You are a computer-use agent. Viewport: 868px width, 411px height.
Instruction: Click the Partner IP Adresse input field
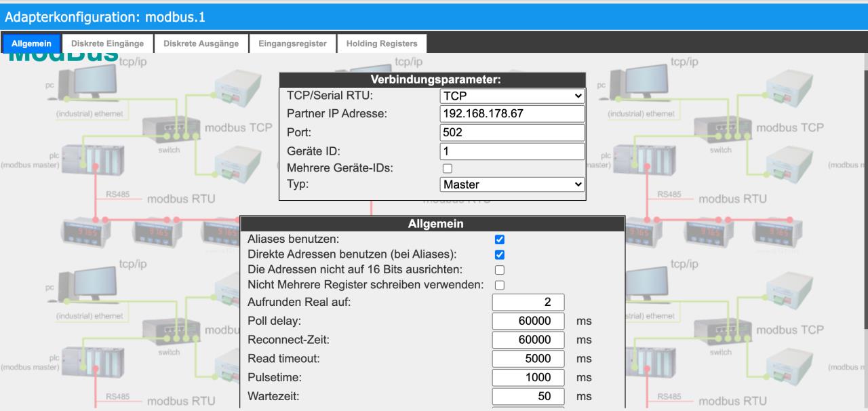coord(512,113)
